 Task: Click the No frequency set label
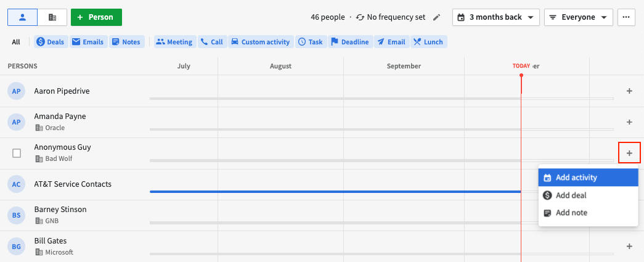[396, 17]
